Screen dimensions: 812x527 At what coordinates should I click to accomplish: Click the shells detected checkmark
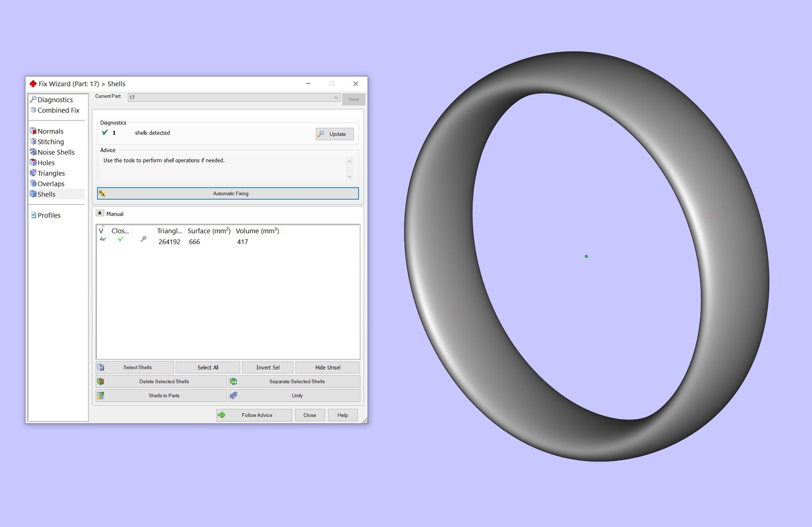click(x=105, y=132)
